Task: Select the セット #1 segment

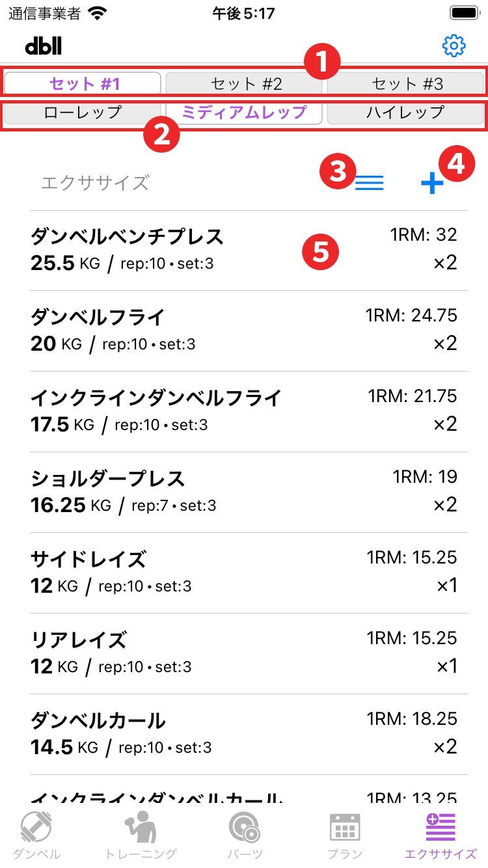Action: (83, 83)
